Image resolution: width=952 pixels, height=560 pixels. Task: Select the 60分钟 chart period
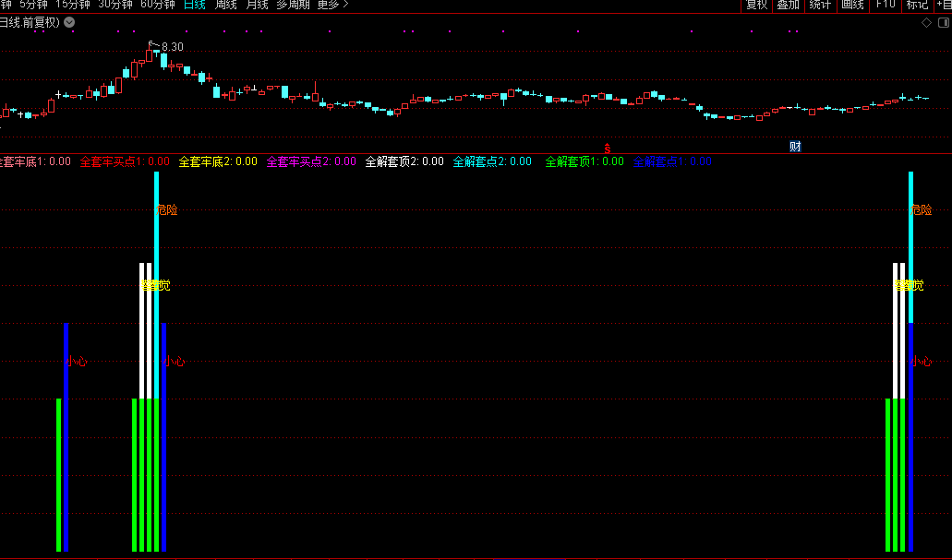157,5
